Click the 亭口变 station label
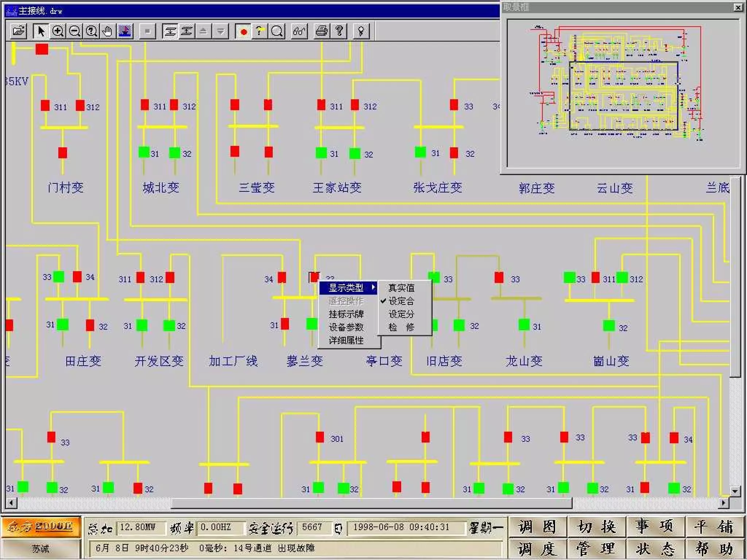Screen dimensions: 747x560 coord(384,361)
